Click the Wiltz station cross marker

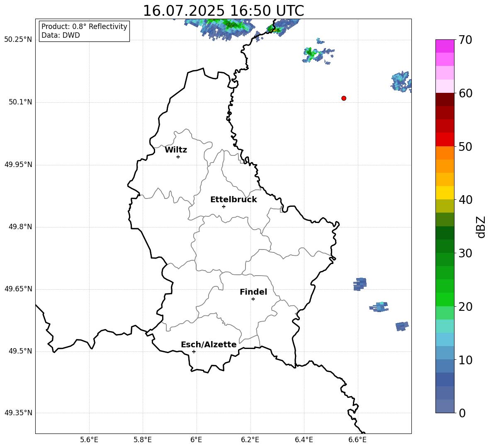point(178,157)
